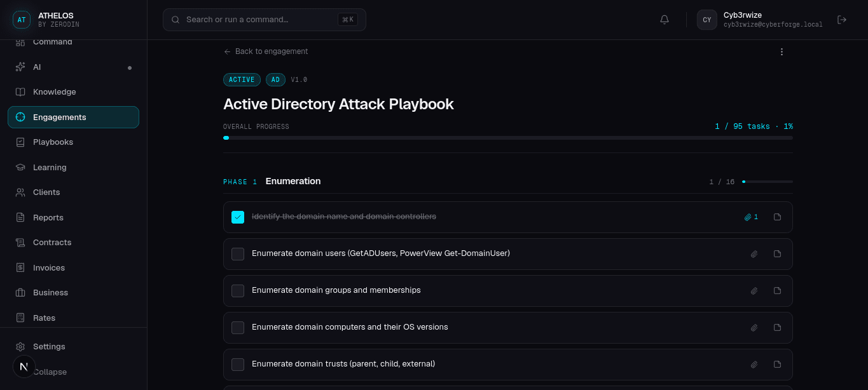
Task: Click Back to engagement link
Action: click(266, 51)
